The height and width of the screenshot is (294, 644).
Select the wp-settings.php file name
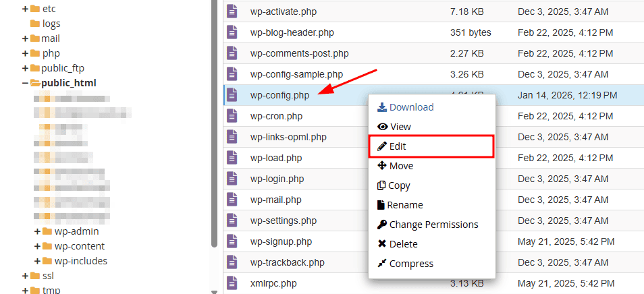point(284,220)
